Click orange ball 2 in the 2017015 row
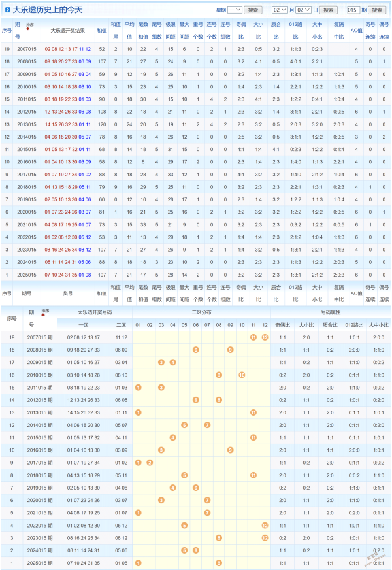 150,463
